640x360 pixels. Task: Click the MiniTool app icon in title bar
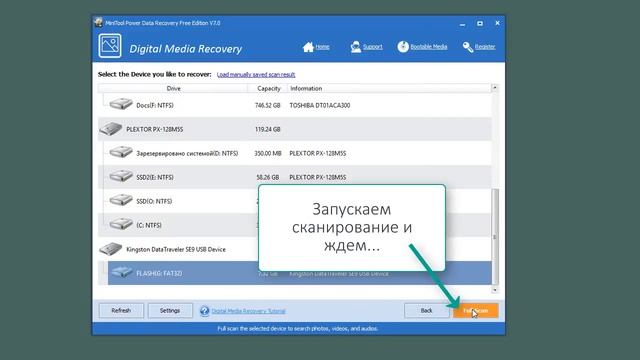click(x=98, y=22)
